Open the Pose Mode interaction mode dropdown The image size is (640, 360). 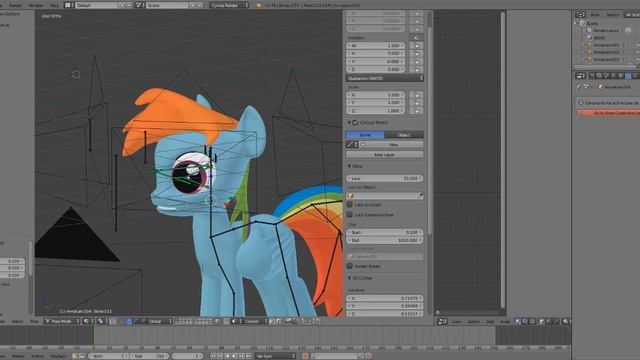(x=62, y=321)
